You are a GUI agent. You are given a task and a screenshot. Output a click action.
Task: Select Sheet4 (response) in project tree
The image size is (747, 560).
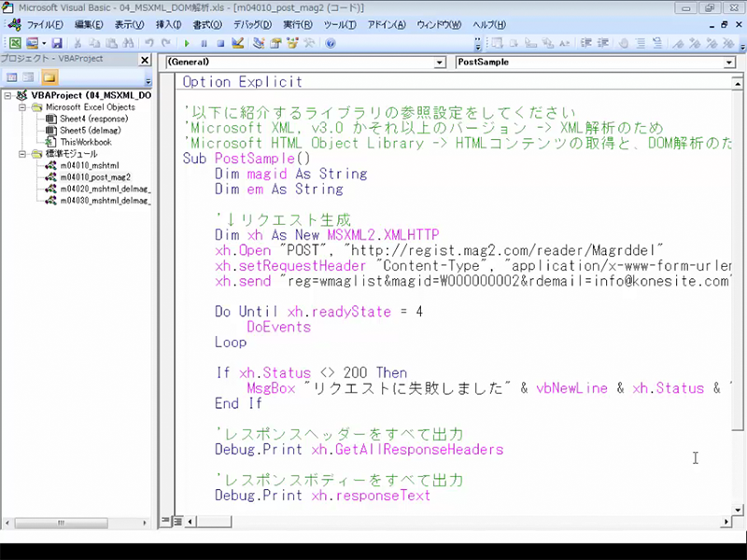click(x=93, y=119)
